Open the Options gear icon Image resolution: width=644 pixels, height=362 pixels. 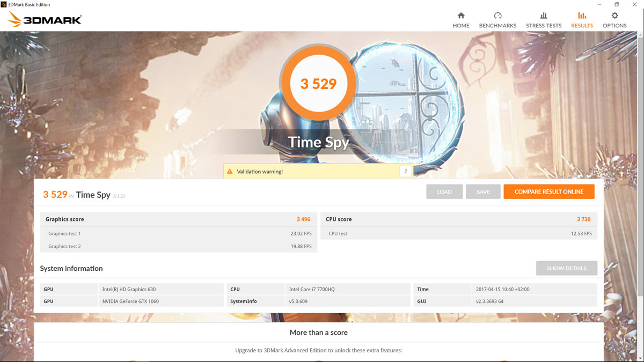coord(614,16)
